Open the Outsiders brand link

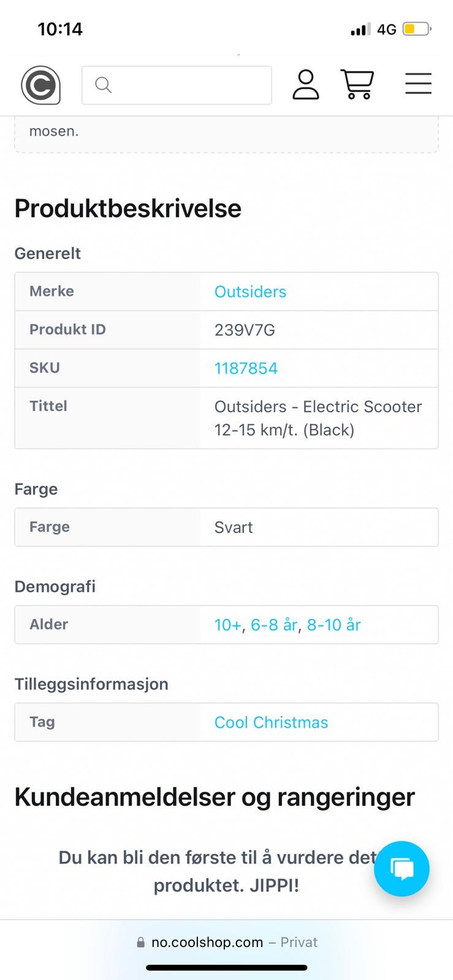click(250, 292)
